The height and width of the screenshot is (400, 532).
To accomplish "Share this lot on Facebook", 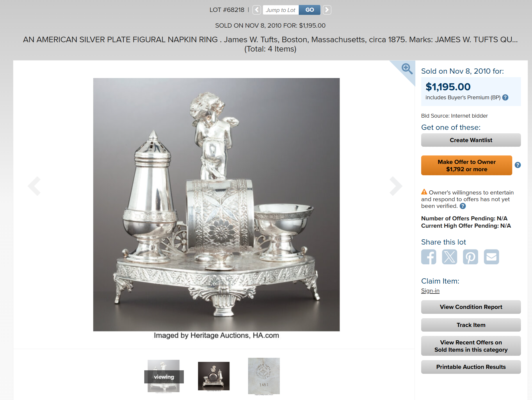I will (x=429, y=257).
